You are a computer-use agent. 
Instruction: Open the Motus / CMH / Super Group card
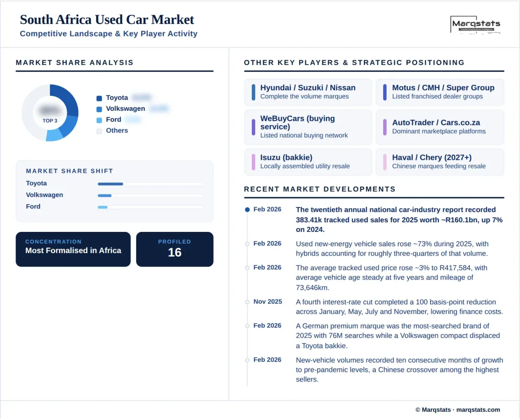point(440,92)
